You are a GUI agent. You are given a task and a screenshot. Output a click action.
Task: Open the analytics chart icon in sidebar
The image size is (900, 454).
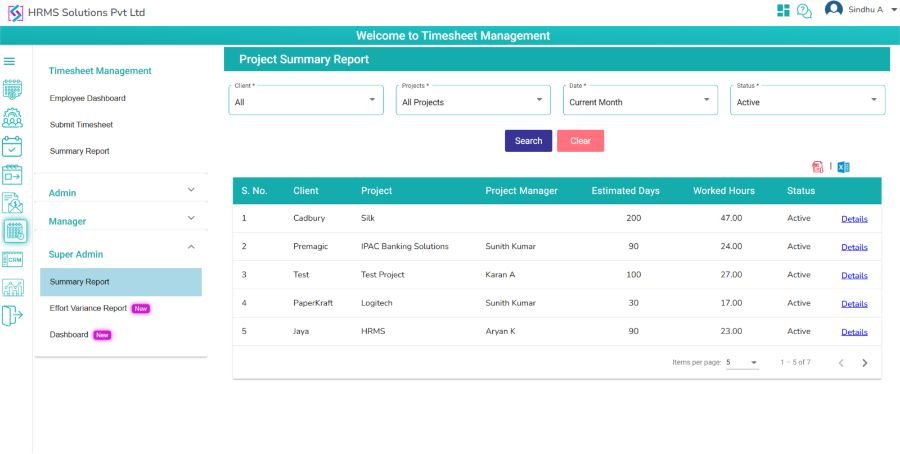[x=13, y=288]
